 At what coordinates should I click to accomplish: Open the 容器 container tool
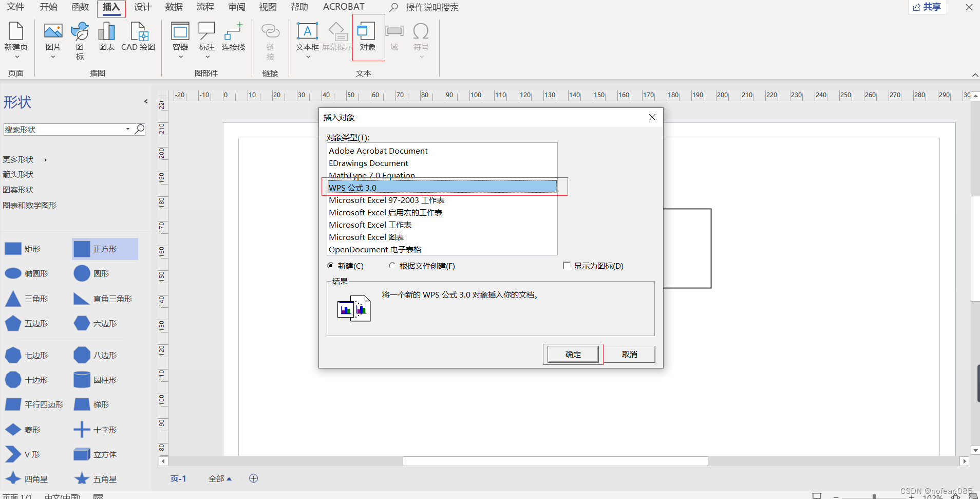(x=180, y=31)
